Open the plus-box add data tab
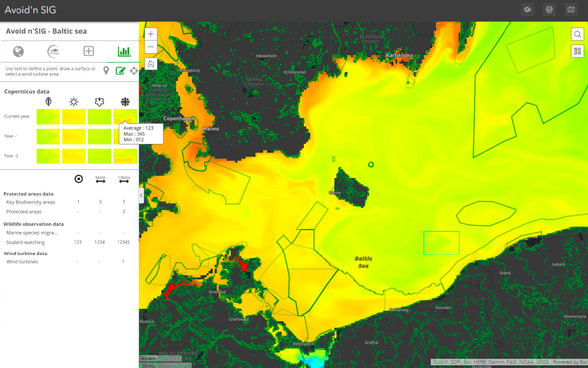Screen dimensions: 588x368 (88, 52)
